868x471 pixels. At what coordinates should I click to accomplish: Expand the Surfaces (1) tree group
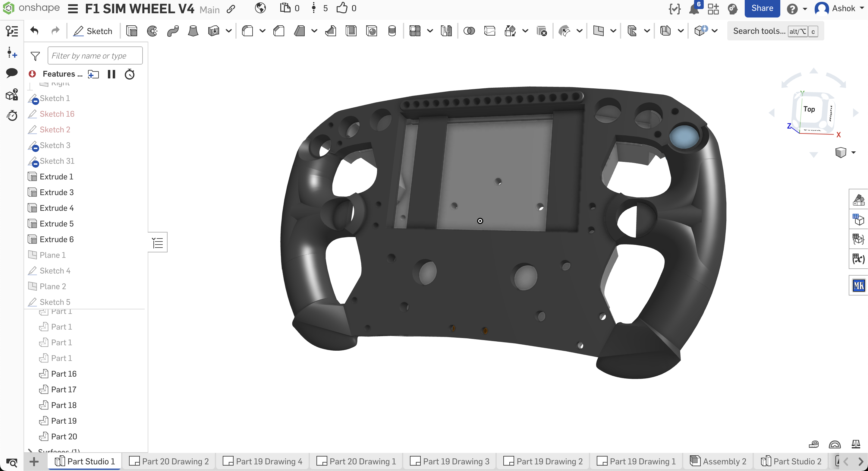pos(30,450)
